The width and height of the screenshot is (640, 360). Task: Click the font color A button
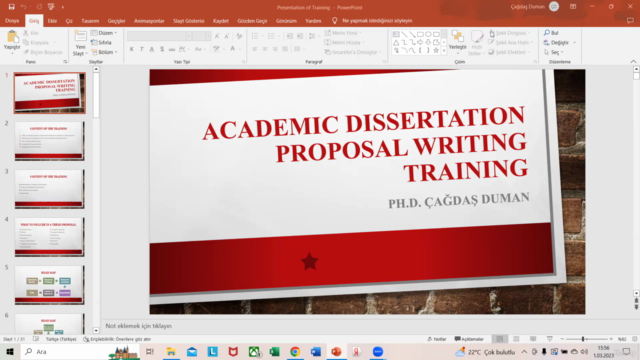[x=232, y=49]
